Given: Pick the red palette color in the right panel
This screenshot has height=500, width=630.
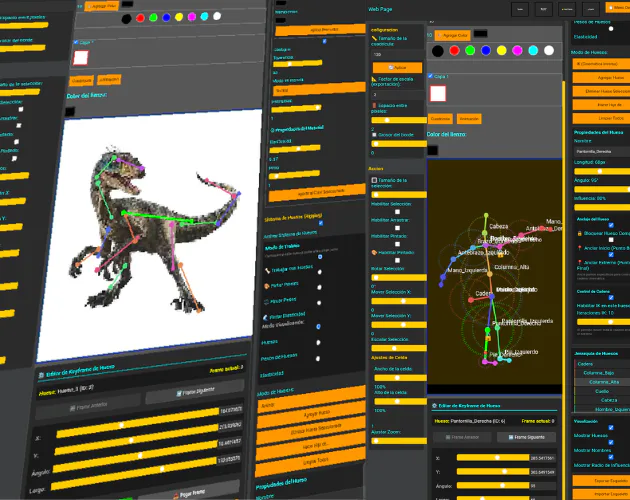Looking at the screenshot, I should coord(454,51).
